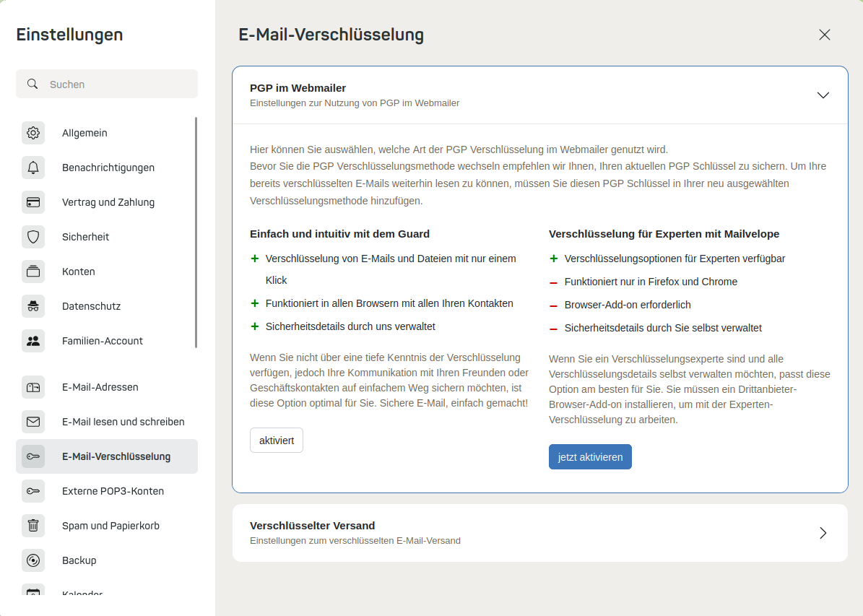Open Familien-Account settings

point(107,341)
